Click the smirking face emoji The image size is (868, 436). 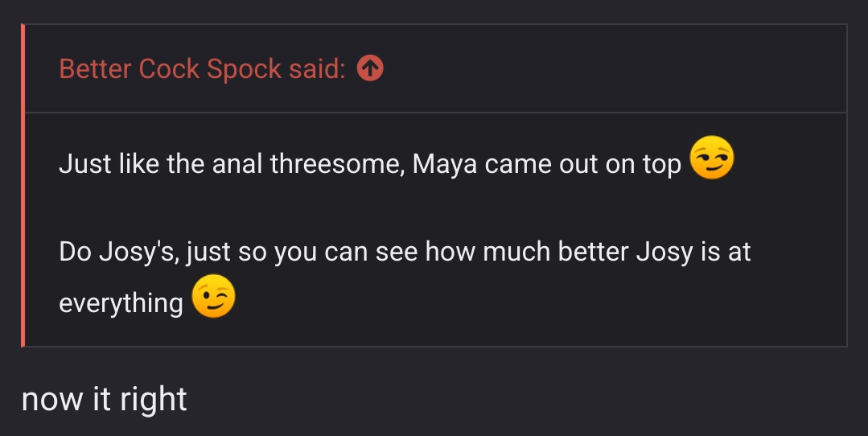pyautogui.click(x=712, y=158)
